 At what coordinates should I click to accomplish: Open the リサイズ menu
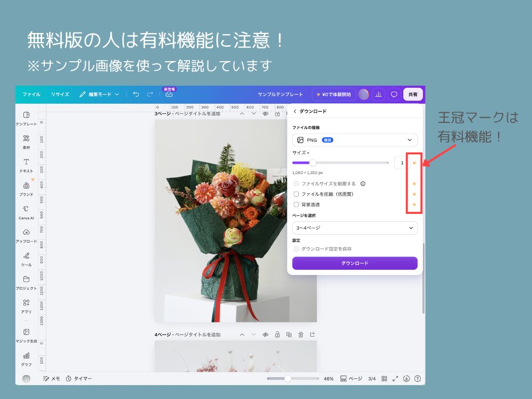[x=60, y=94]
